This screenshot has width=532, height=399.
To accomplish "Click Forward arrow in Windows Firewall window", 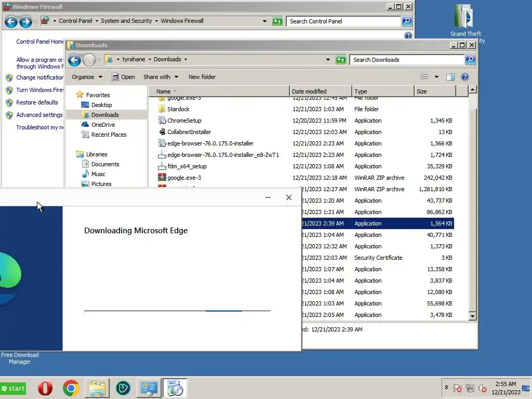I will 25,22.
